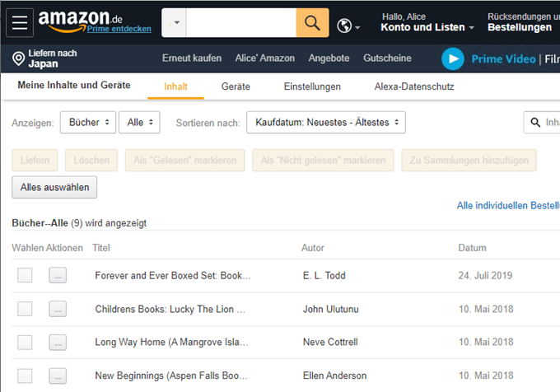Screen dimensions: 560x392
Task: Click the Titel column header
Action: click(x=101, y=248)
